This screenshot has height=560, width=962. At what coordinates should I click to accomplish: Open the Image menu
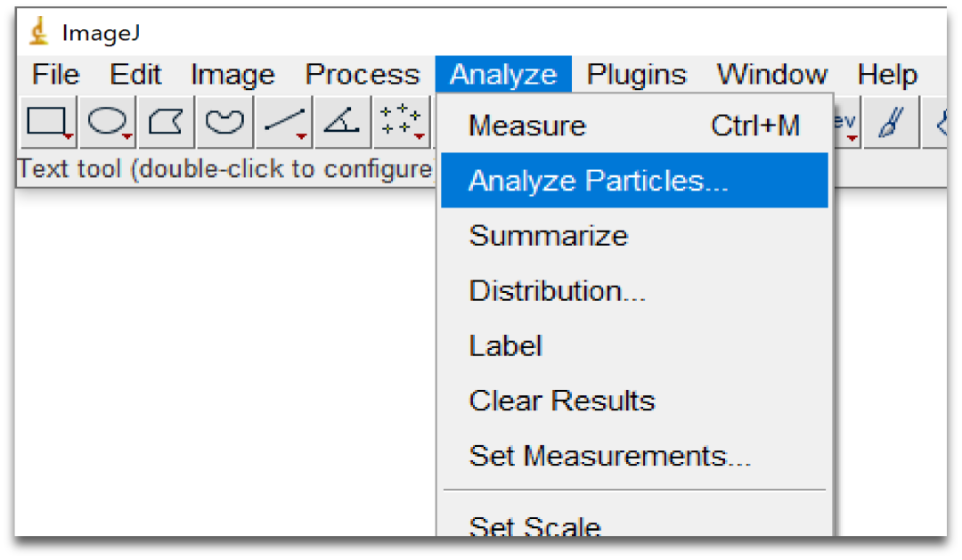pos(232,75)
